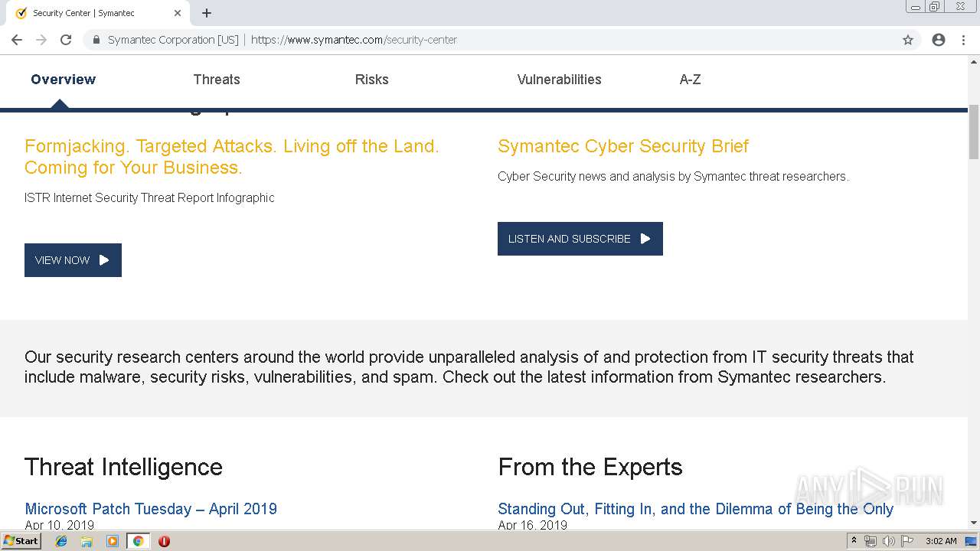This screenshot has height=551, width=980.
Task: Open the Chrome three-dot menu
Action: tap(963, 40)
